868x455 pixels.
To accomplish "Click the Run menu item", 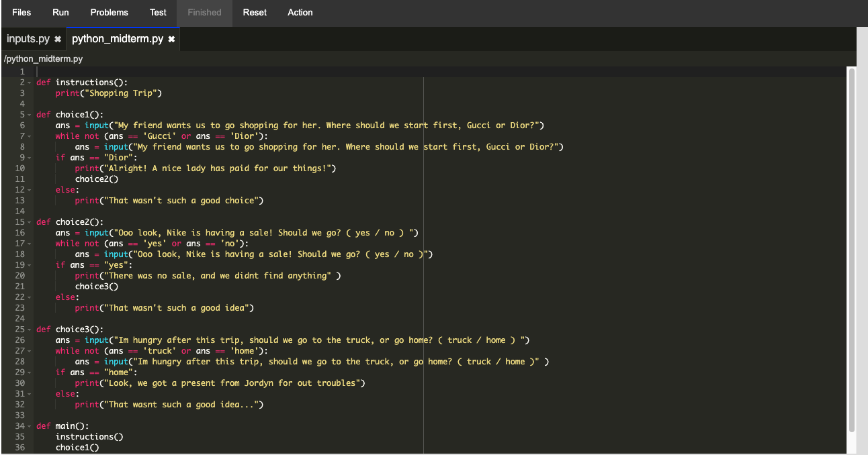I will 60,13.
